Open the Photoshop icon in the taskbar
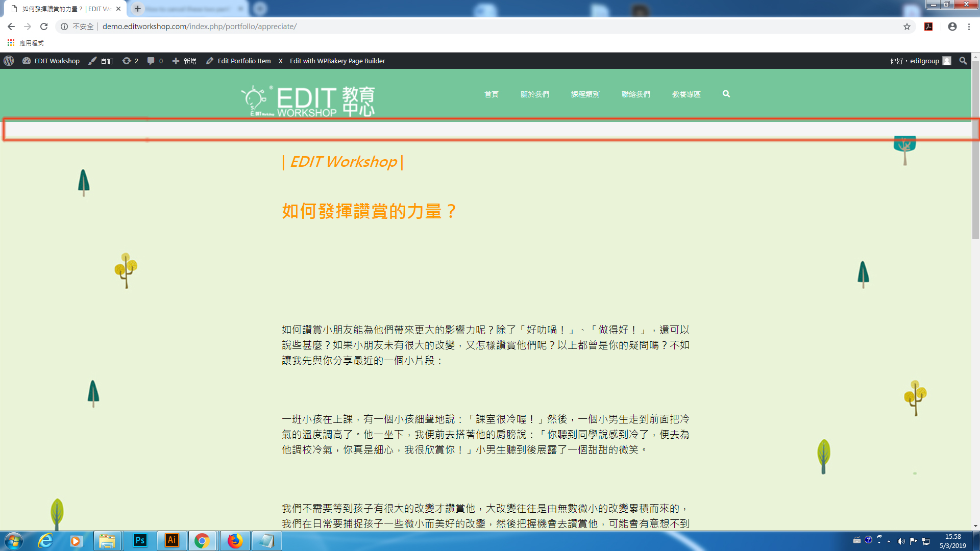980x551 pixels. pos(140,540)
